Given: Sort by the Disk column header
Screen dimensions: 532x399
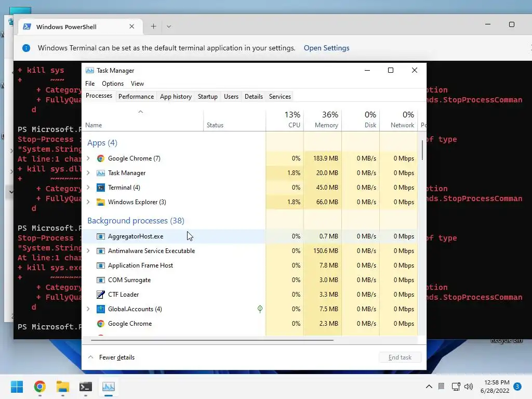Looking at the screenshot, I should tap(361, 120).
